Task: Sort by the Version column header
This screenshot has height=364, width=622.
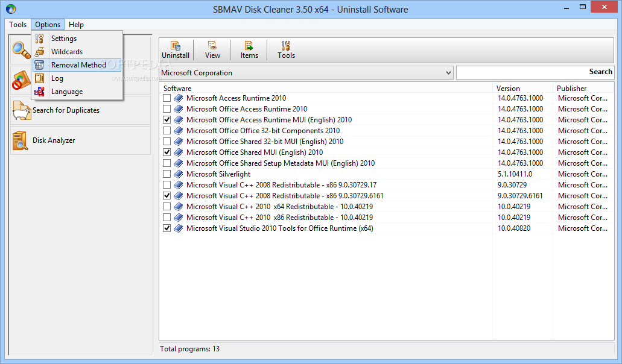Action: coord(523,89)
